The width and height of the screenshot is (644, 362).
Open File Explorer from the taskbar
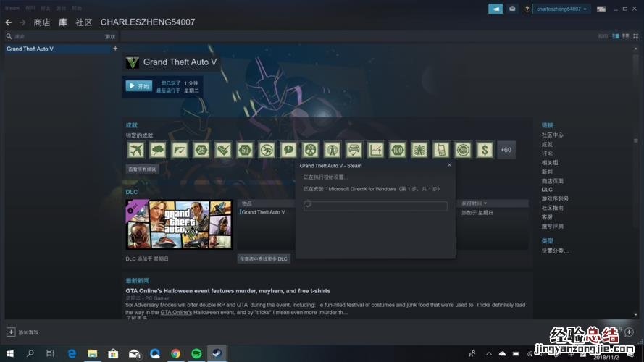pos(93,353)
